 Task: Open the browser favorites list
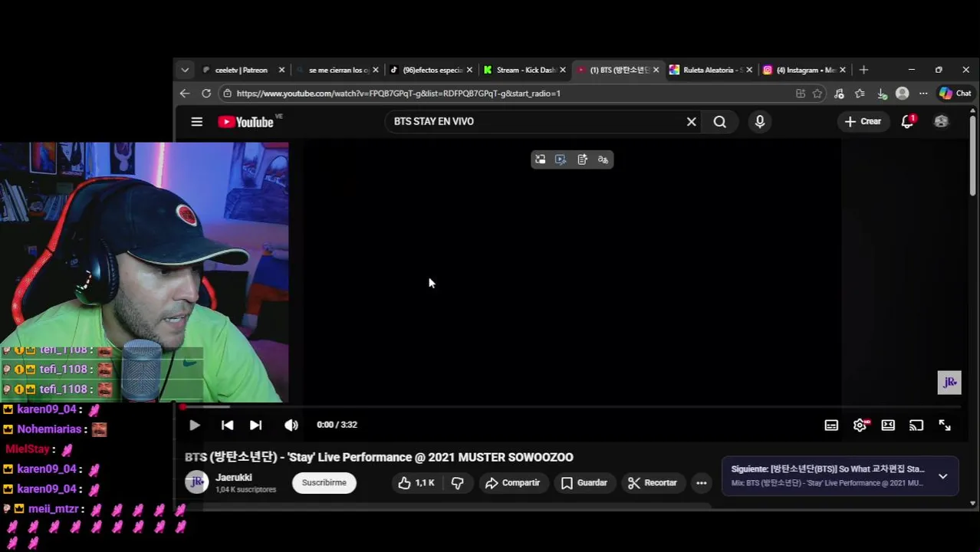tap(860, 94)
